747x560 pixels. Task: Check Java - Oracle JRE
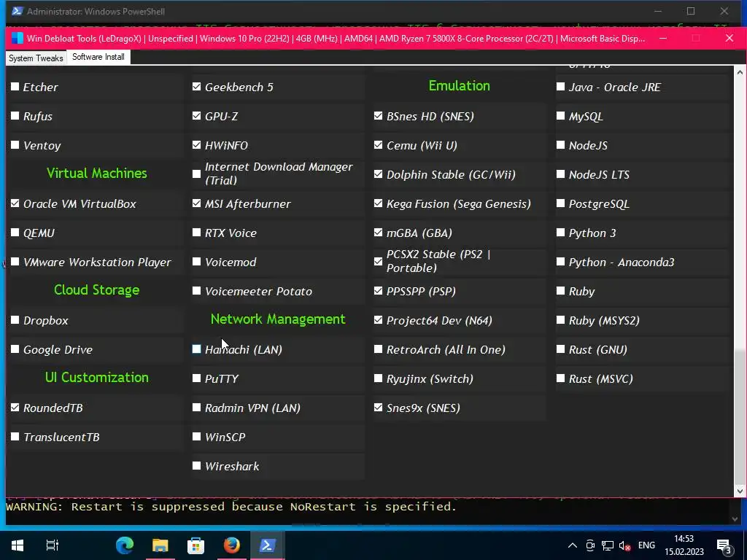[x=561, y=87]
